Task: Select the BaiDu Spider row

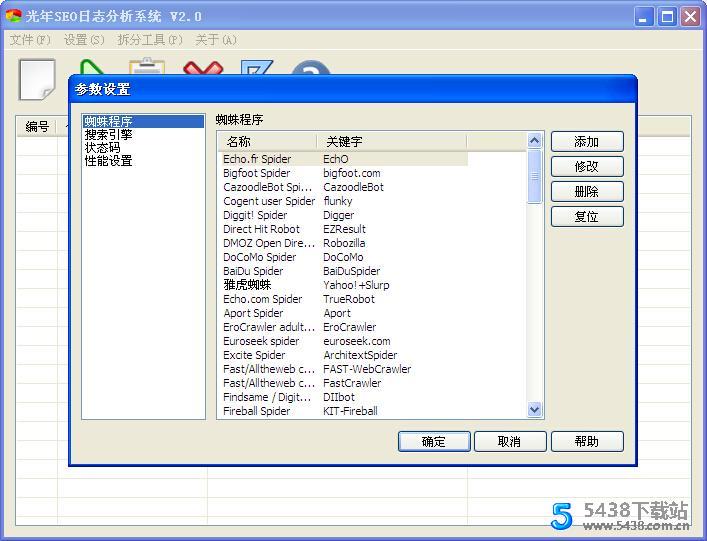Action: click(343, 271)
